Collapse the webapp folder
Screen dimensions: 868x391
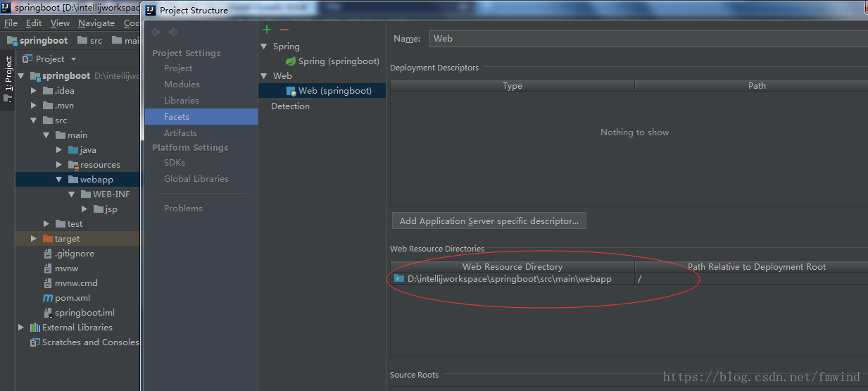point(59,180)
